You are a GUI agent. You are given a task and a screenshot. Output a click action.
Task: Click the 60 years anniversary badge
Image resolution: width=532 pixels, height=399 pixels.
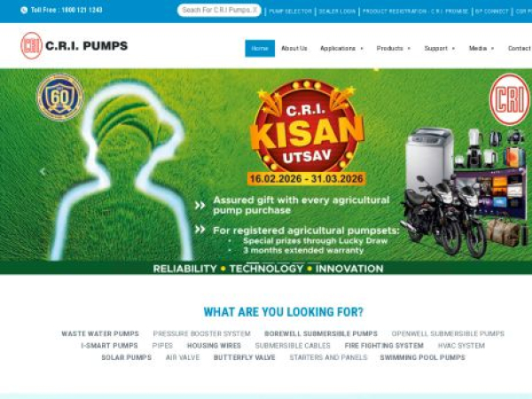60,98
